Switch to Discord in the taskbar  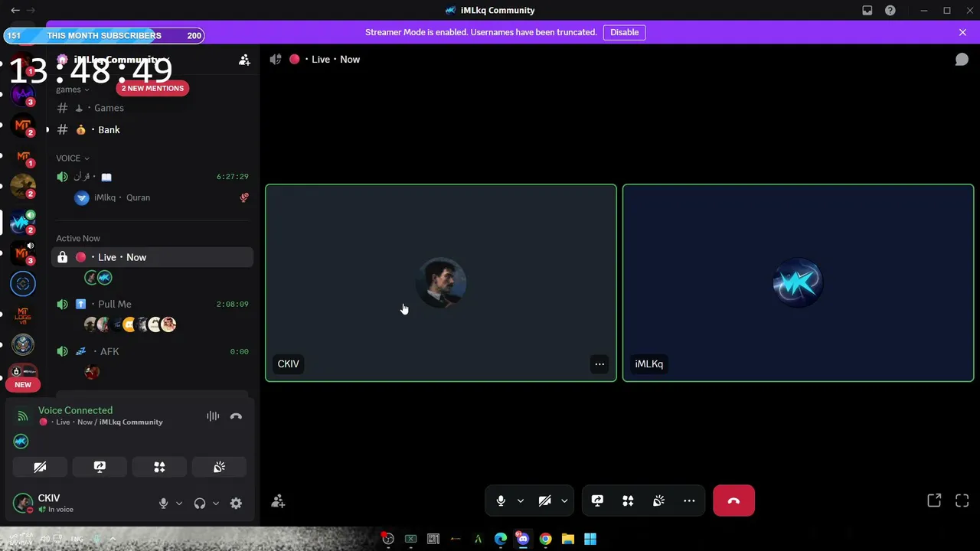pyautogui.click(x=523, y=540)
